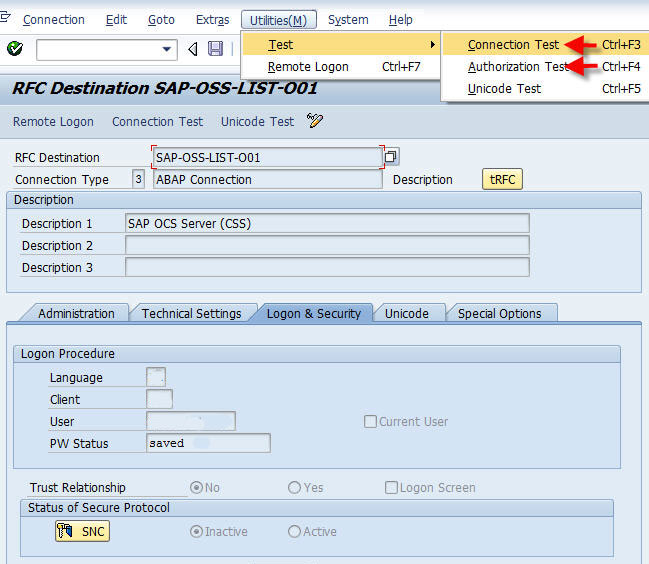This screenshot has width=649, height=564.
Task: Choose Connection Test from Test submenu
Action: [546, 44]
